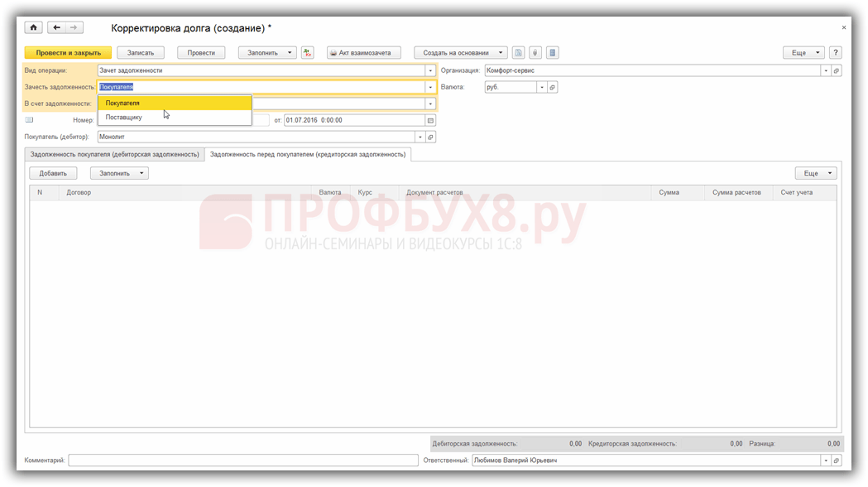Viewport: 868px width, 487px height.
Task: Click the Вид операции field
Action: (x=261, y=71)
